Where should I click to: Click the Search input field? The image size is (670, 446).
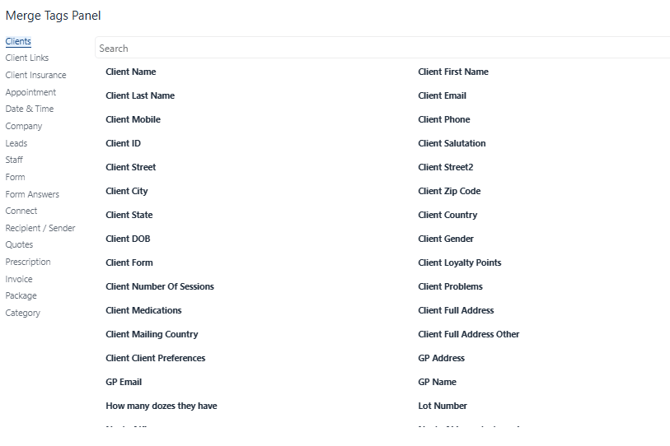click(x=380, y=48)
